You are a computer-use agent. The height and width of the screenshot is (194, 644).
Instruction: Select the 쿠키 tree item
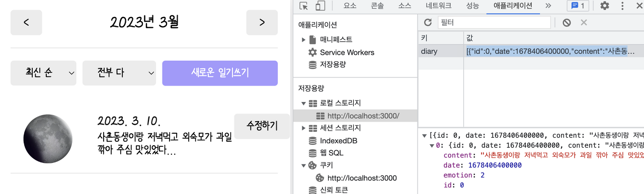pyautogui.click(x=327, y=165)
